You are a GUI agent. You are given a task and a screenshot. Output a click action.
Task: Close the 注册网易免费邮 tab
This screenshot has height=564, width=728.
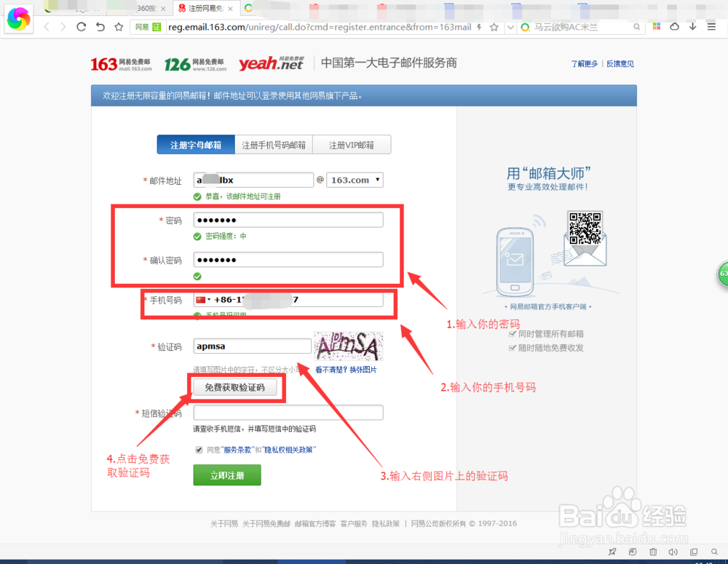tap(230, 9)
